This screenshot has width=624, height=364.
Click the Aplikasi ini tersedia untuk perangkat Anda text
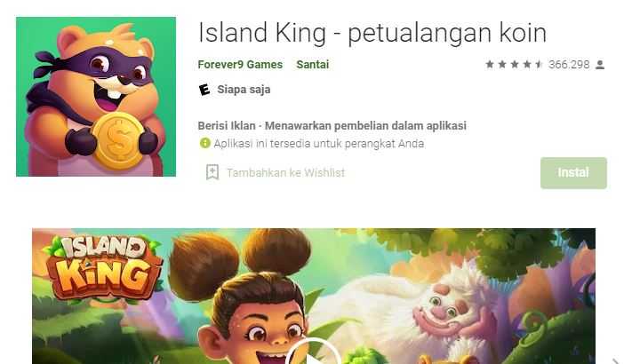(x=319, y=144)
